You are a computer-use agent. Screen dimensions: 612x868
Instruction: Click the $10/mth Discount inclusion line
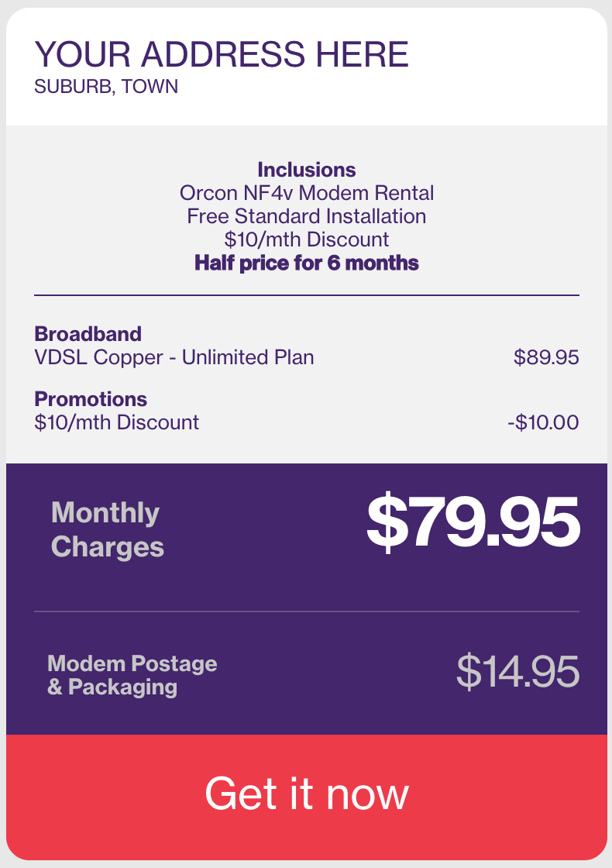click(x=307, y=239)
